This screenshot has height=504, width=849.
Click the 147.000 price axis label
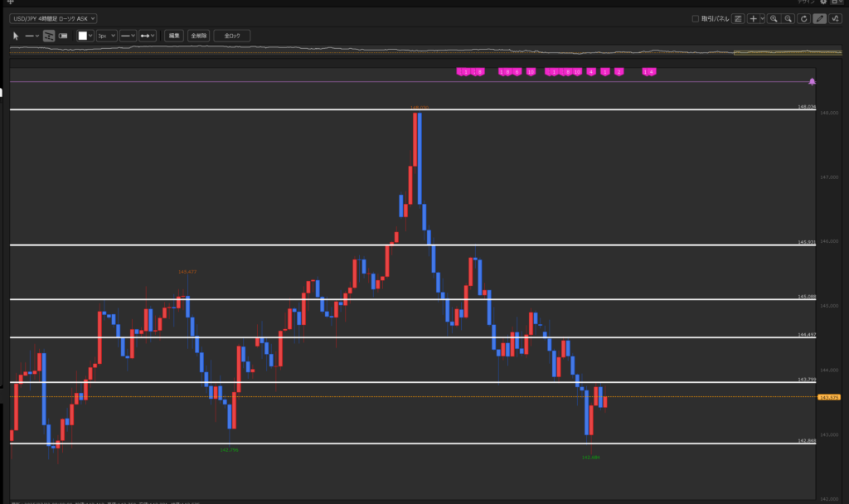(829, 177)
